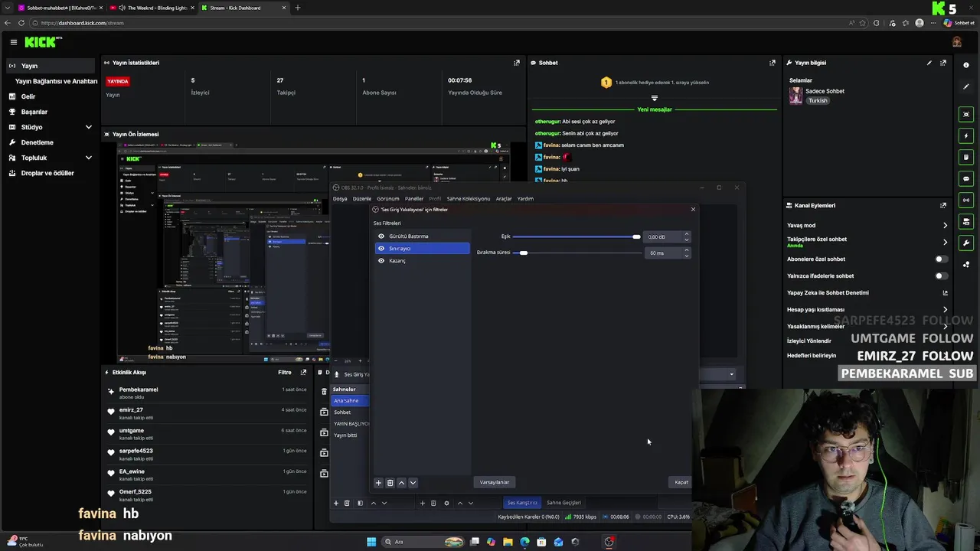
Task: Open the OBS Araçlar menu
Action: point(504,198)
